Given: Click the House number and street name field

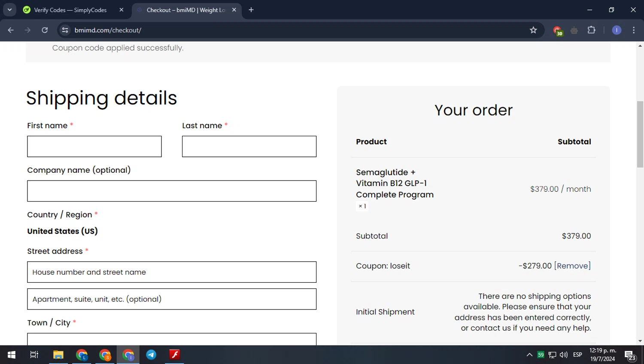Looking at the screenshot, I should coord(172,272).
